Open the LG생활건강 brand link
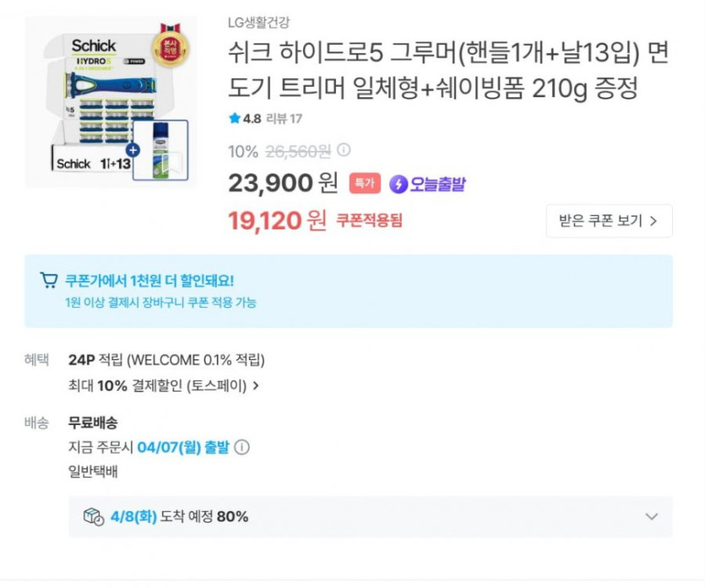Screen dimensions: 705x588 [x=264, y=23]
